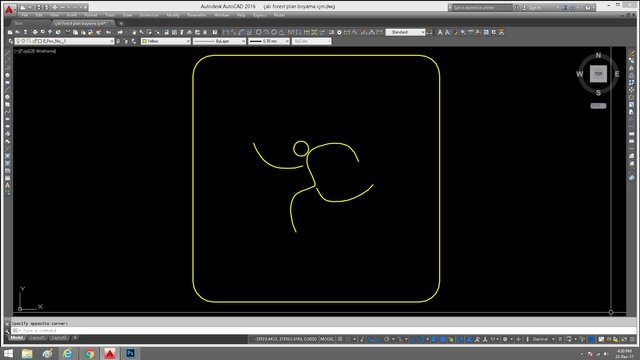This screenshot has height=360, width=640.
Task: Toggle Annotation Monitor plus icon
Action: coord(518,339)
